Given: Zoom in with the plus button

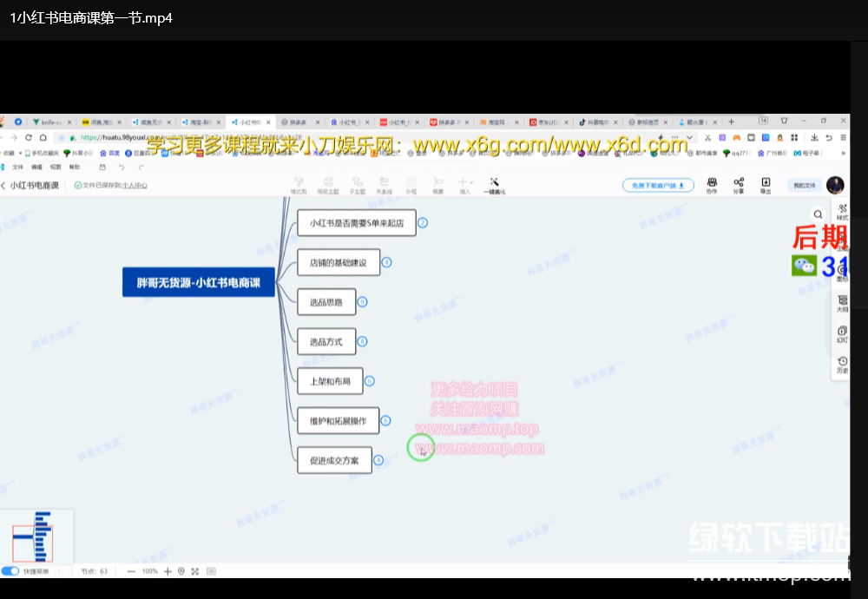Looking at the screenshot, I should 168,571.
